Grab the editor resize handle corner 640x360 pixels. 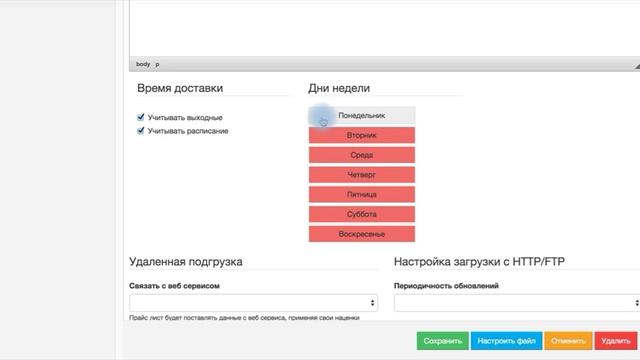(x=637, y=66)
